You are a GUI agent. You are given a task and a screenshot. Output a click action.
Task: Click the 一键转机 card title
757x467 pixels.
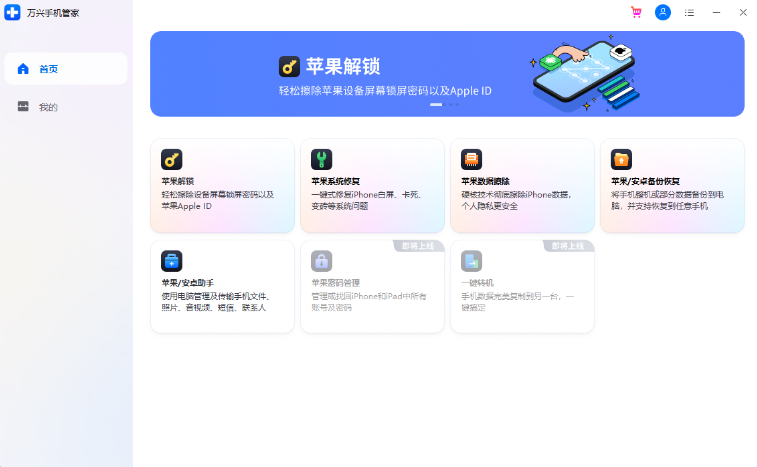tap(477, 283)
